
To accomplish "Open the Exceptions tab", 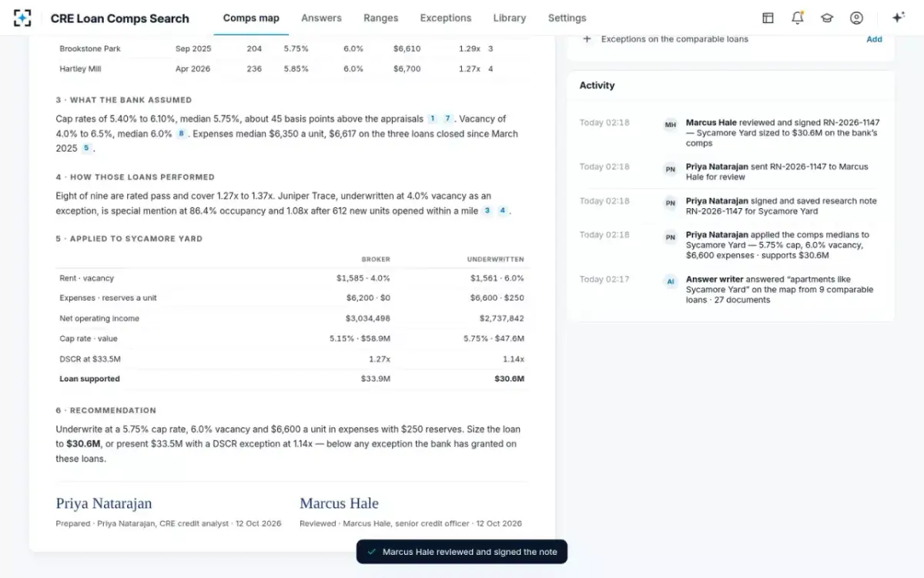I will click(445, 18).
